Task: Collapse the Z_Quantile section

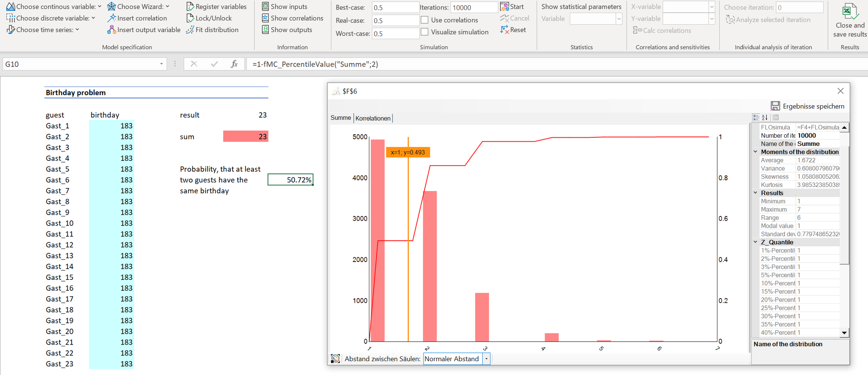Action: [756, 242]
